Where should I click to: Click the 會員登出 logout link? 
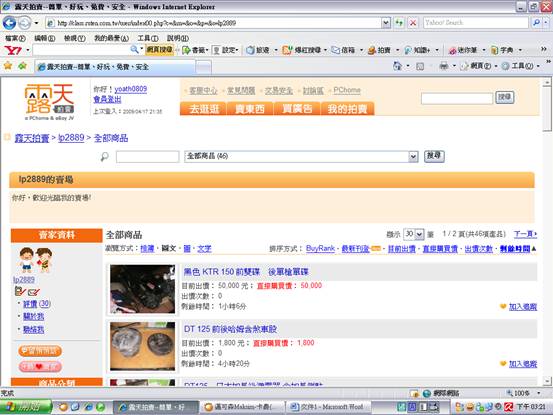point(107,99)
